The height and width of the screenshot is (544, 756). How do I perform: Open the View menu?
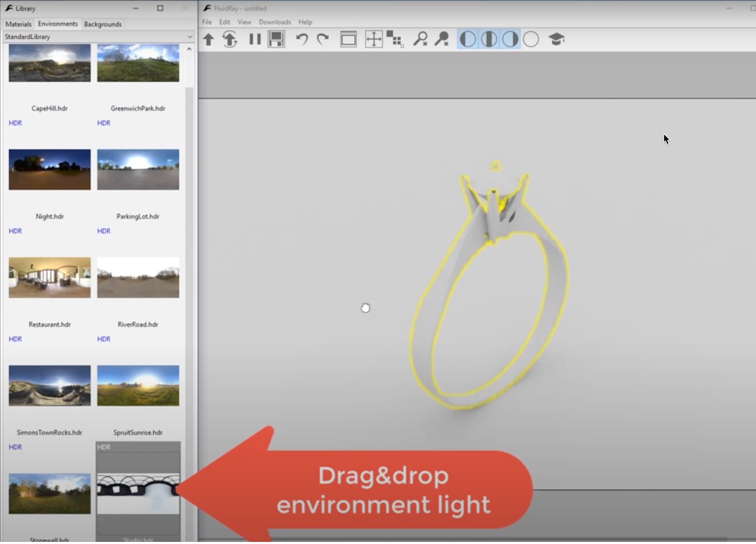pyautogui.click(x=245, y=22)
